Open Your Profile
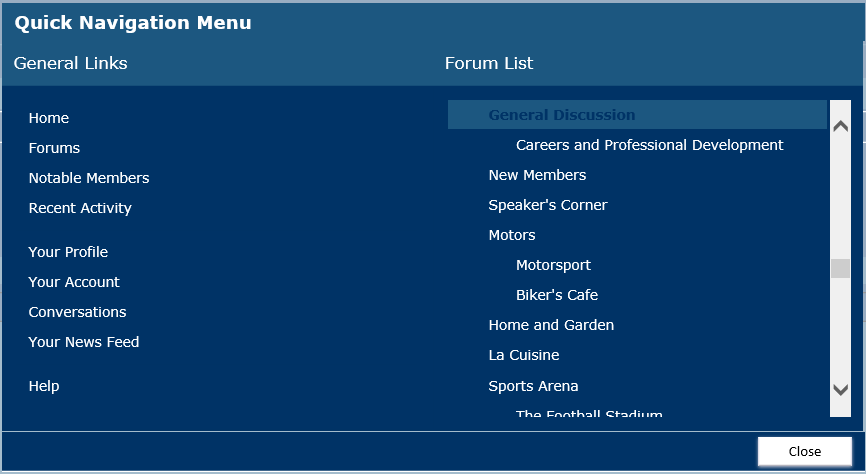This screenshot has height=474, width=866. (68, 252)
